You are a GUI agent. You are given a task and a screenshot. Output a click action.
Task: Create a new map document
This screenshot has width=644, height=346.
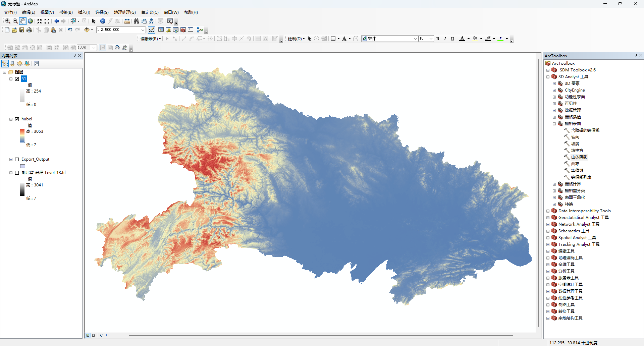(x=7, y=30)
